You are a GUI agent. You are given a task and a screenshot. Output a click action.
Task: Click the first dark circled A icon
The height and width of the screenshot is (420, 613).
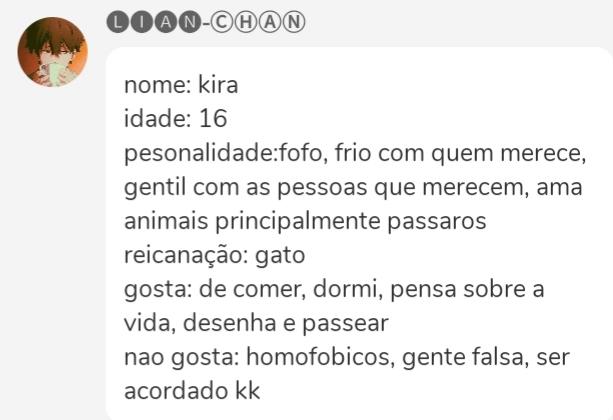(x=166, y=22)
